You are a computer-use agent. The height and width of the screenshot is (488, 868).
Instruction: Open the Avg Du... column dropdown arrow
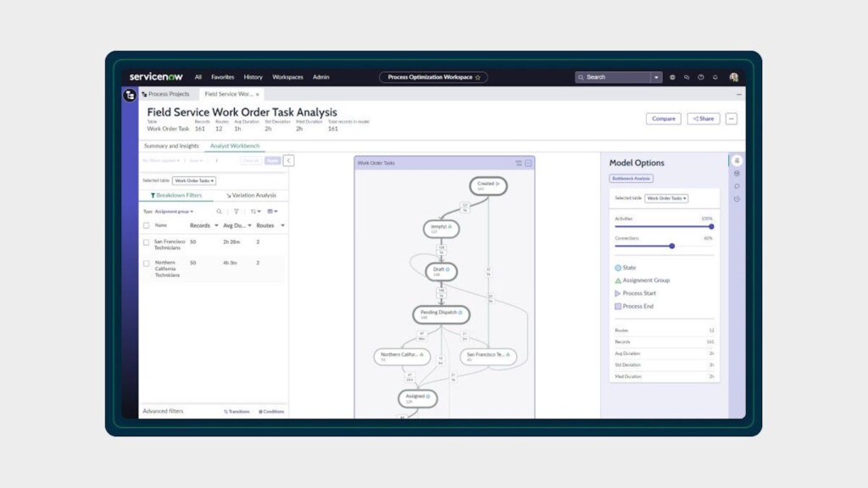pyautogui.click(x=250, y=225)
